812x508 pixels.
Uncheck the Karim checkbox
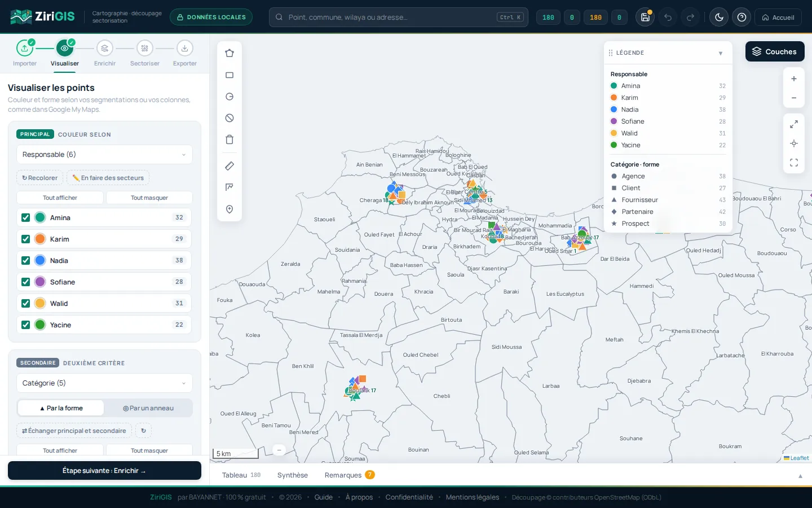point(25,239)
